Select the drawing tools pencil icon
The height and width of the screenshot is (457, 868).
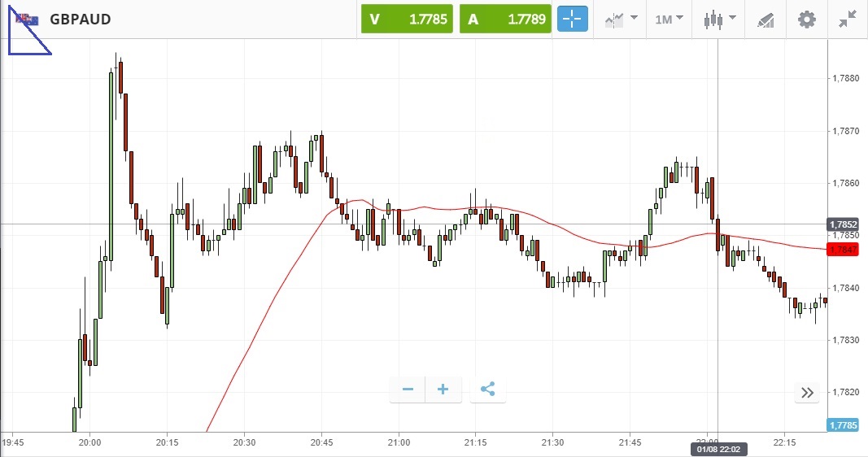pyautogui.click(x=765, y=19)
